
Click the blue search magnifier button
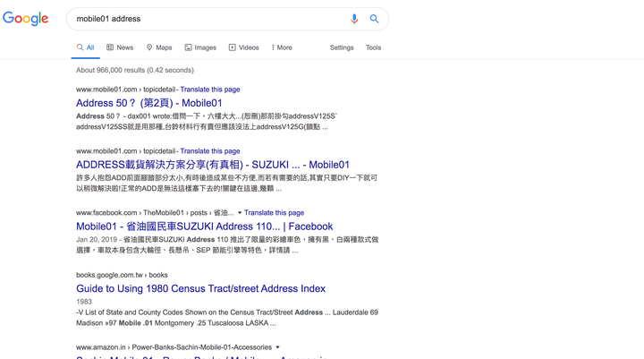[x=374, y=19]
